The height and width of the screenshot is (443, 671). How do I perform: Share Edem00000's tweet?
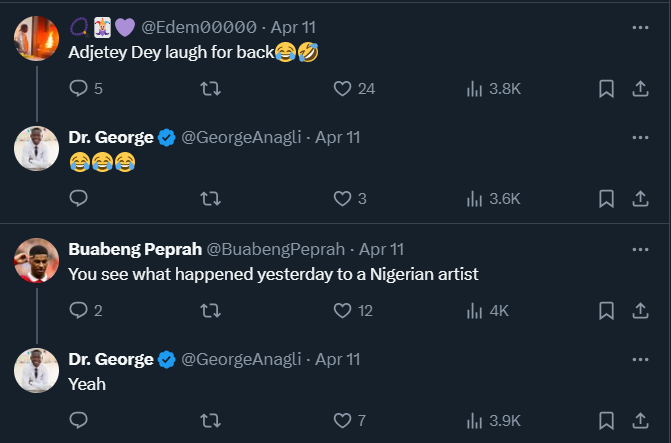[x=640, y=88]
